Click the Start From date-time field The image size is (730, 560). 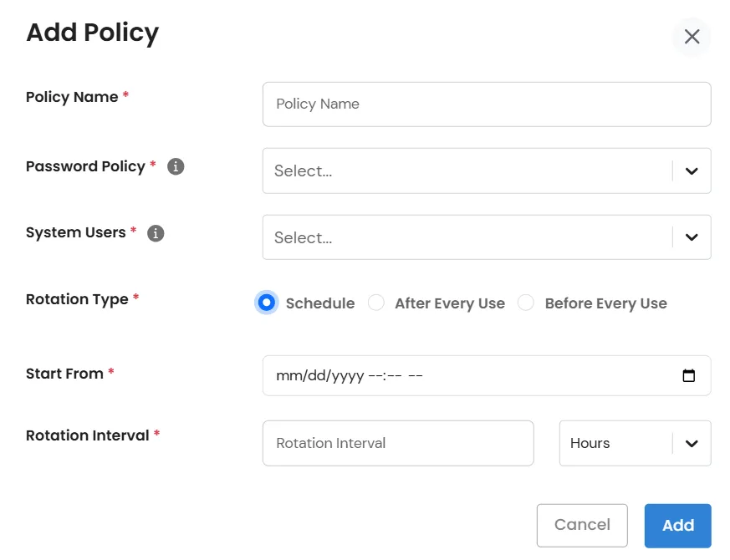click(487, 375)
